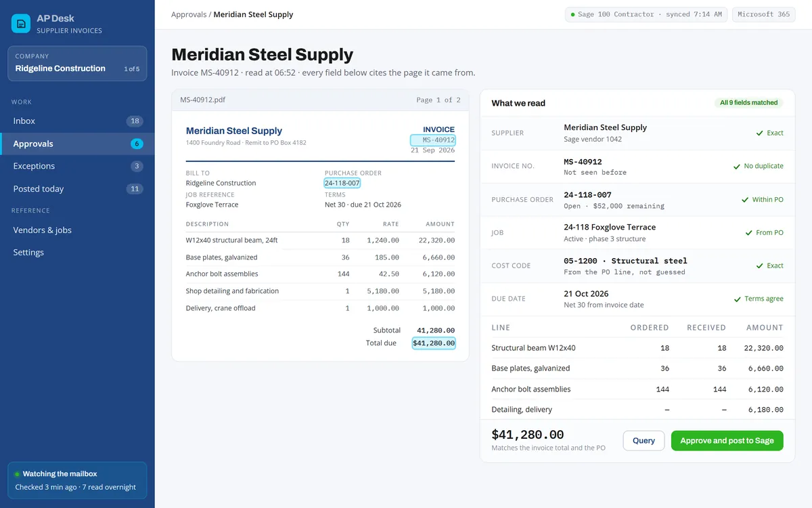Click Shop detailing and fabrication invoice line
This screenshot has width=812, height=508.
[x=320, y=291]
